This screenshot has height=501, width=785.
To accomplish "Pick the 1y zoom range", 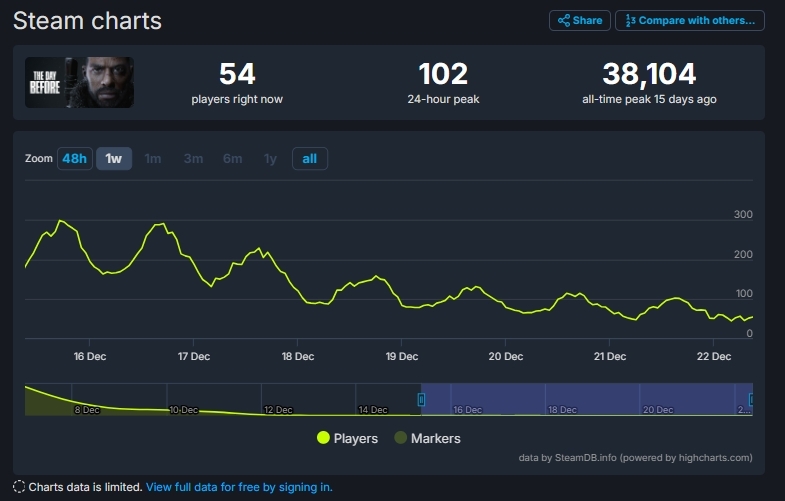I will pyautogui.click(x=270, y=159).
